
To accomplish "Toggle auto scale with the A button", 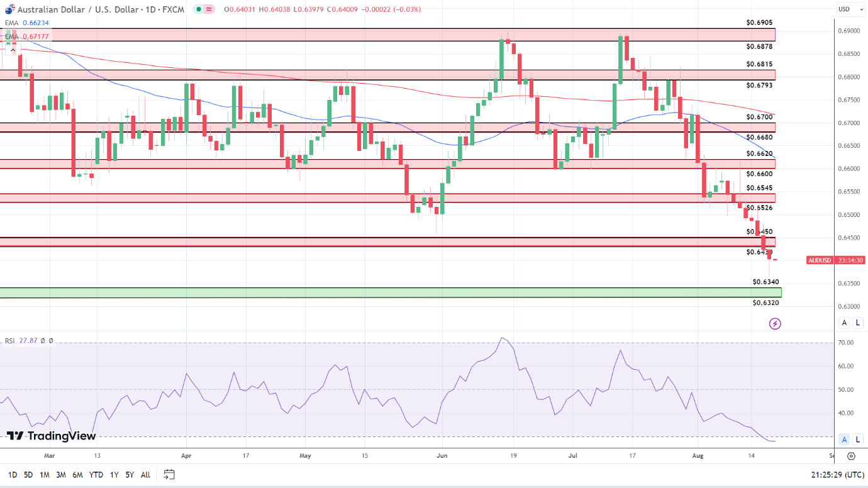I will pyautogui.click(x=843, y=322).
